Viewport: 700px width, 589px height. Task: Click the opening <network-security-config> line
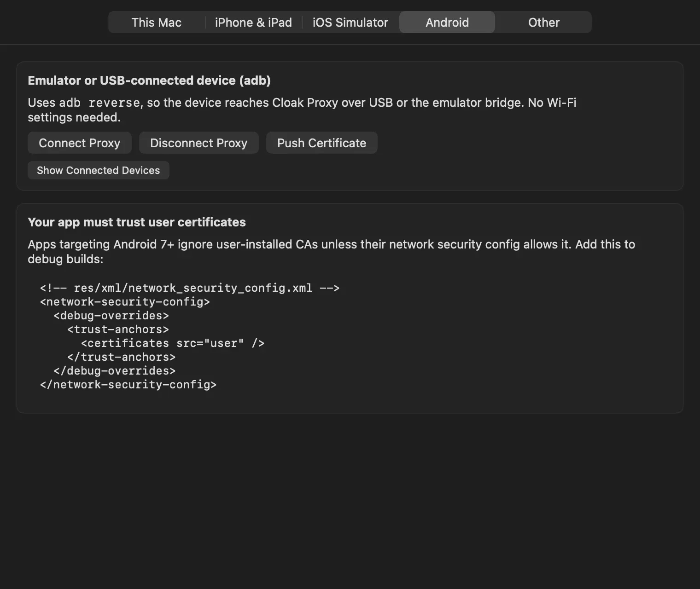click(125, 302)
